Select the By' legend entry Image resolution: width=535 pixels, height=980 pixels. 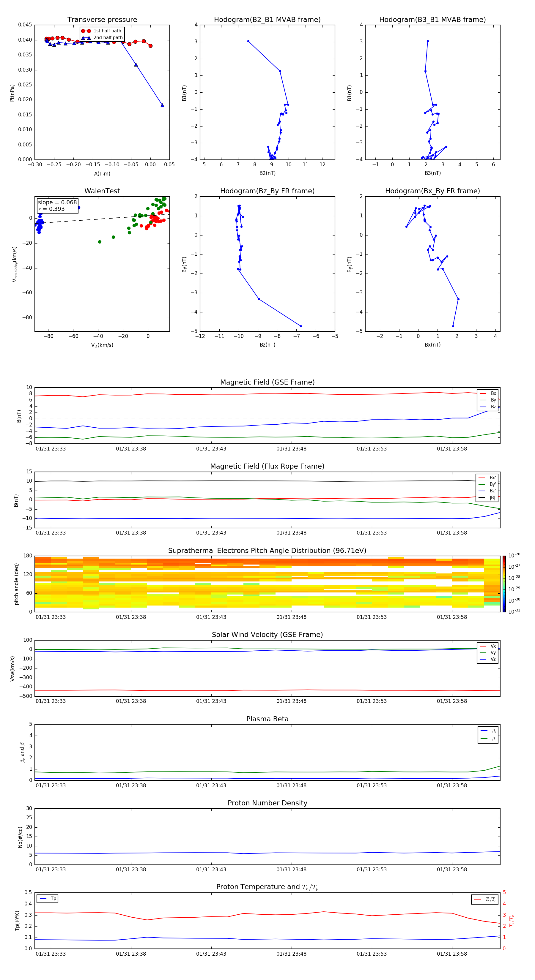pyautogui.click(x=487, y=484)
